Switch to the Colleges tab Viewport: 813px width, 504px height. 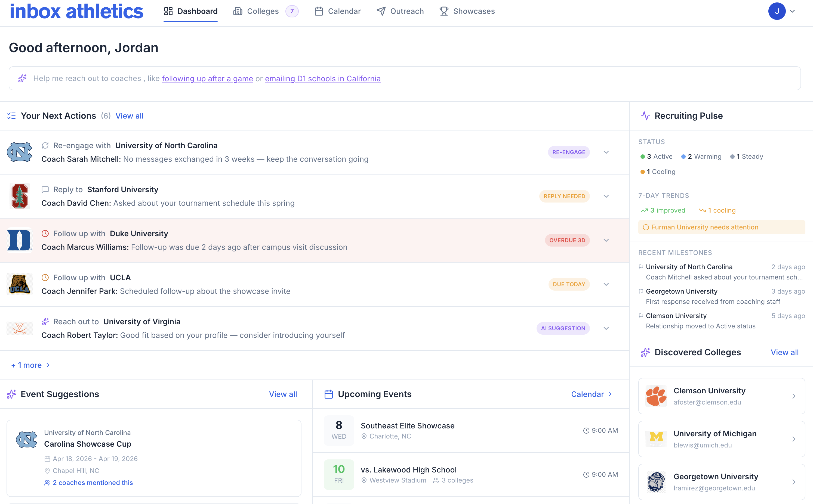263,11
